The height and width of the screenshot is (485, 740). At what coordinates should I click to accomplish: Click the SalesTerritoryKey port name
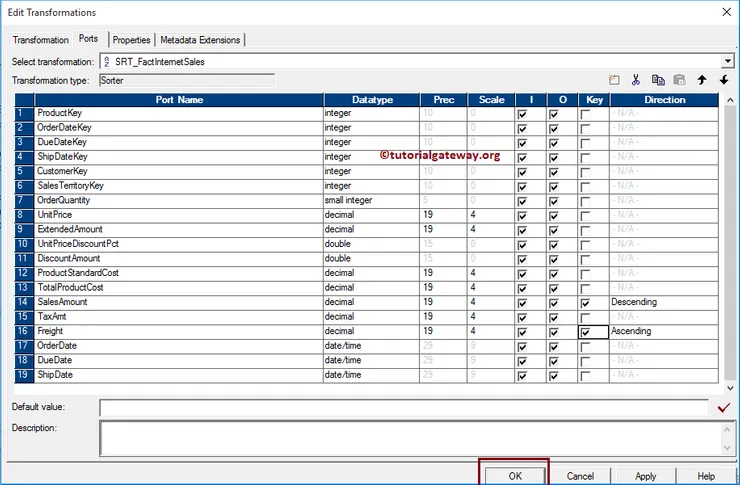[70, 186]
